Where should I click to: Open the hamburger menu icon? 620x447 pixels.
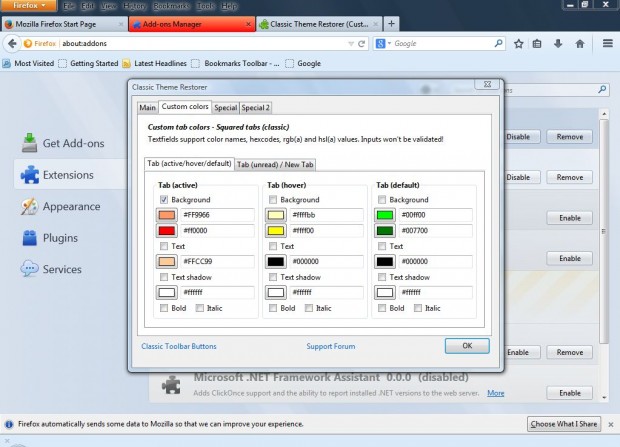pyautogui.click(x=608, y=43)
